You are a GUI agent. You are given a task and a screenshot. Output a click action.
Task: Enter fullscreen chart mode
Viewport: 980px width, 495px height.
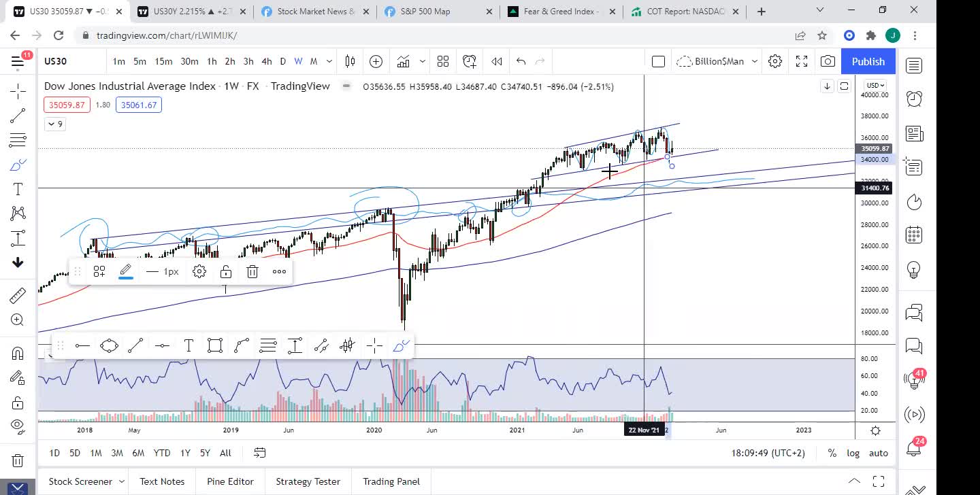pyautogui.click(x=802, y=61)
